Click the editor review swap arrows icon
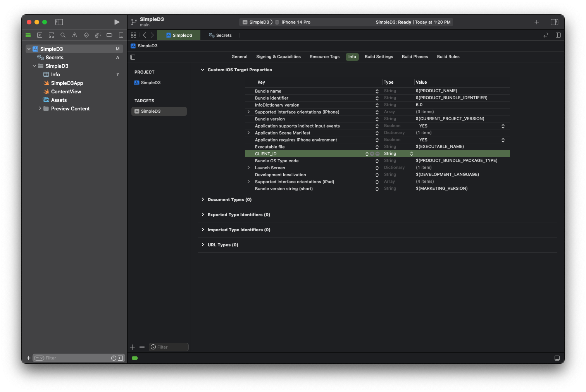 [x=546, y=35]
